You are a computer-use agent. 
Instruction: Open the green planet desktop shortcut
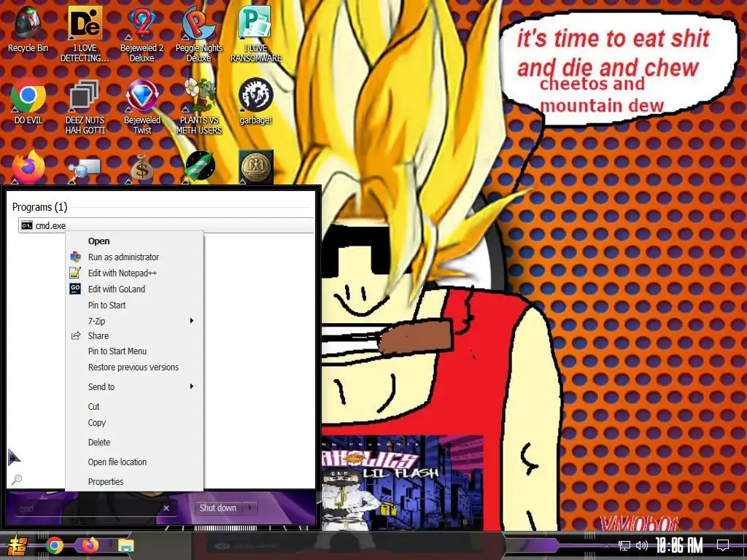coord(199,167)
